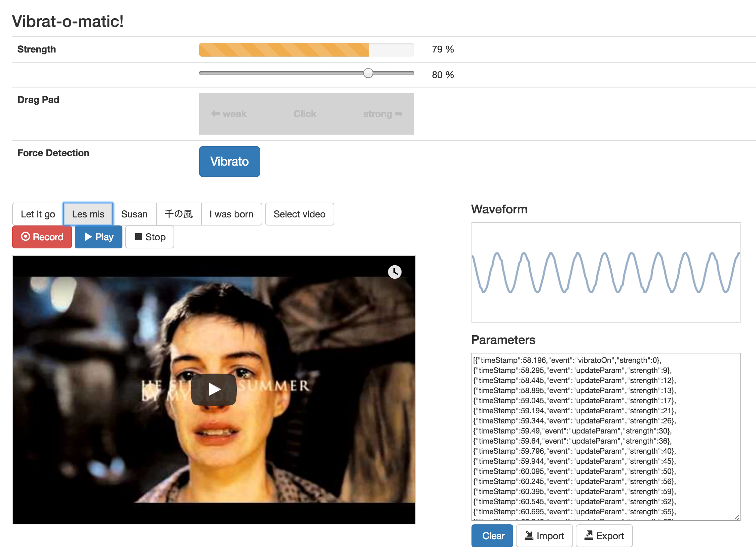Click the YouTube play button overlay

[x=214, y=389]
